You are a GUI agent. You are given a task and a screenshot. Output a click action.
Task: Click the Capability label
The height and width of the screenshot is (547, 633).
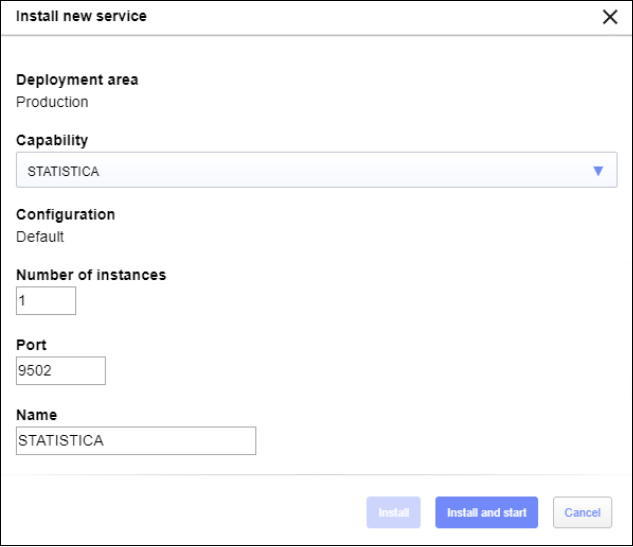tap(52, 141)
